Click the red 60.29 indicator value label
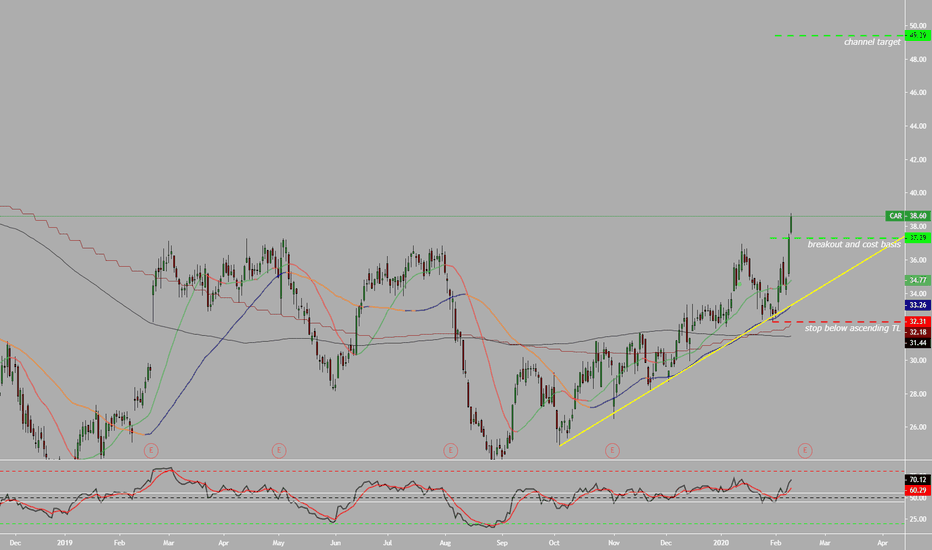Image resolution: width=932 pixels, height=550 pixels. pyautogui.click(x=918, y=491)
